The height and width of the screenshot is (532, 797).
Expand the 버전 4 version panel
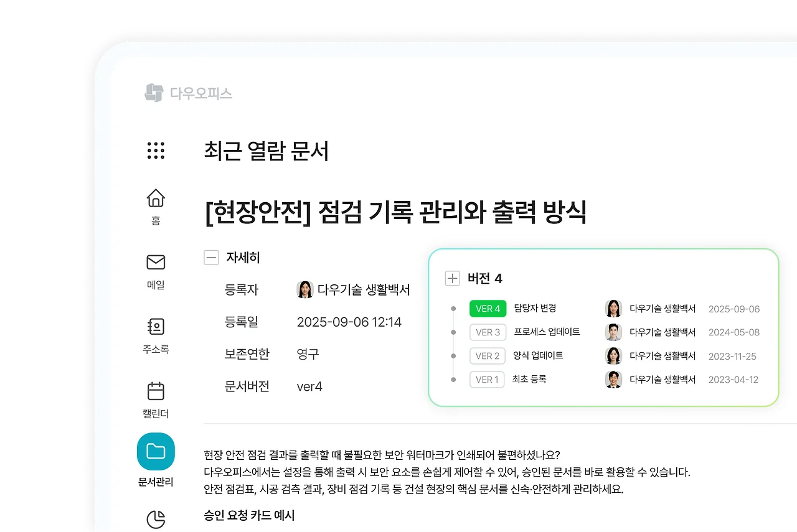452,278
